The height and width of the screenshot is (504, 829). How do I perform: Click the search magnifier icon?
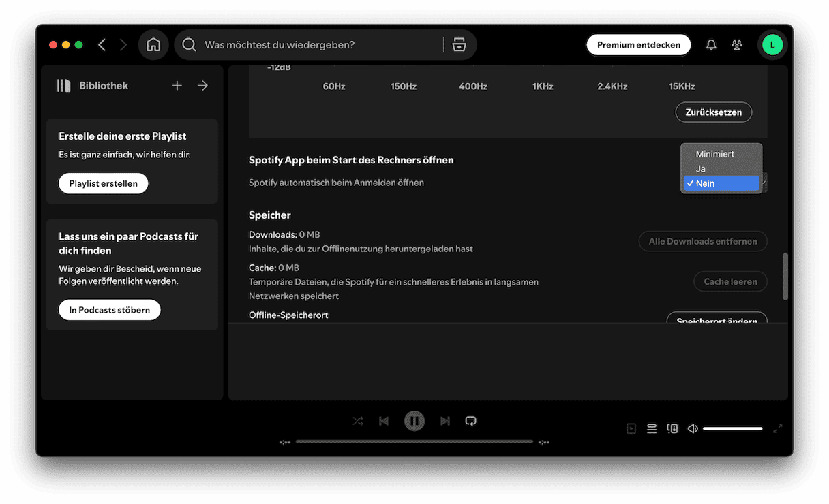[189, 45]
